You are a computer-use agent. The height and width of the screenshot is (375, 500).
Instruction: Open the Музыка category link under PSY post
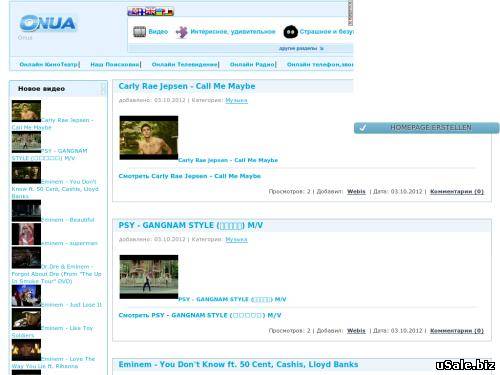click(236, 239)
